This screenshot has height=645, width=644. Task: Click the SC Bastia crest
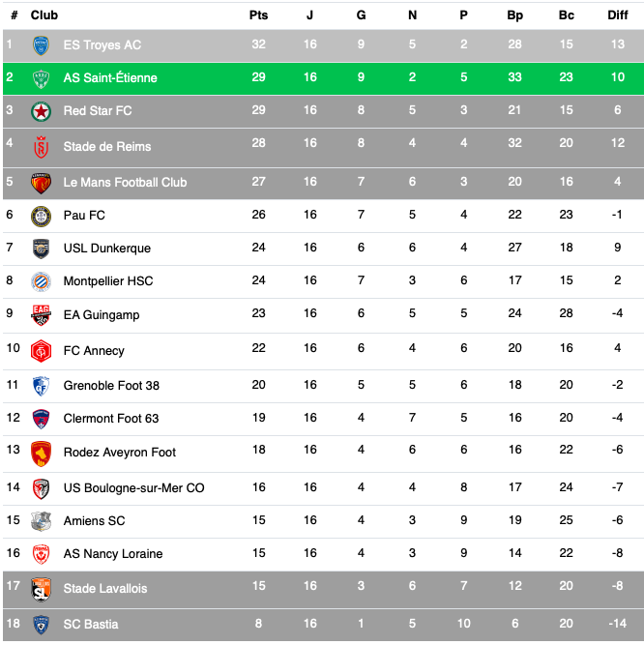click(x=41, y=624)
